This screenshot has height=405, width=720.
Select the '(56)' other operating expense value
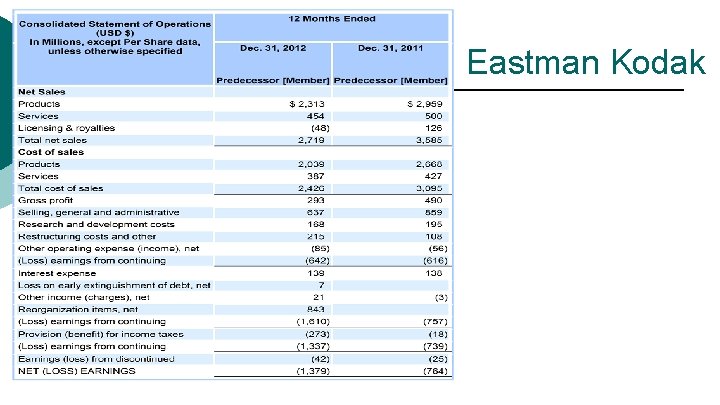[438, 248]
